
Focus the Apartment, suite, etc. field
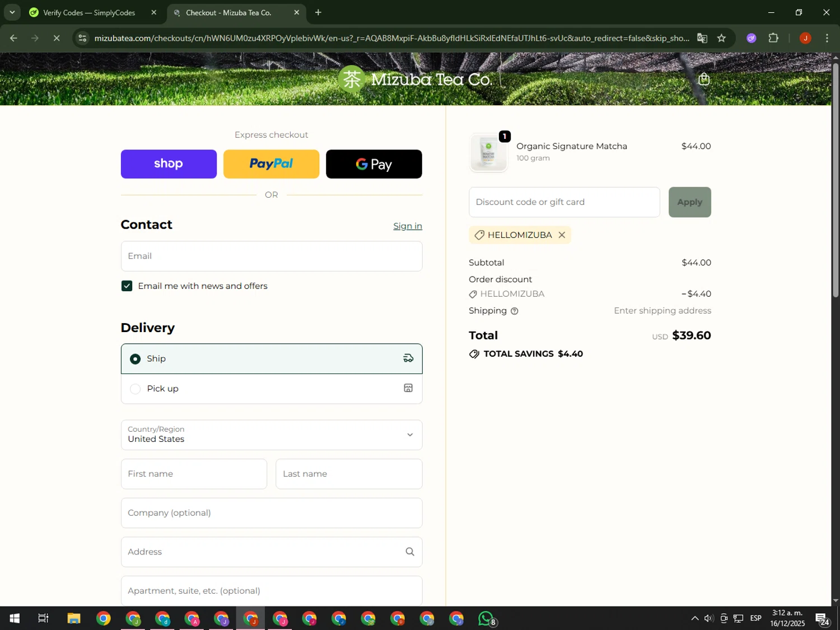(x=272, y=591)
